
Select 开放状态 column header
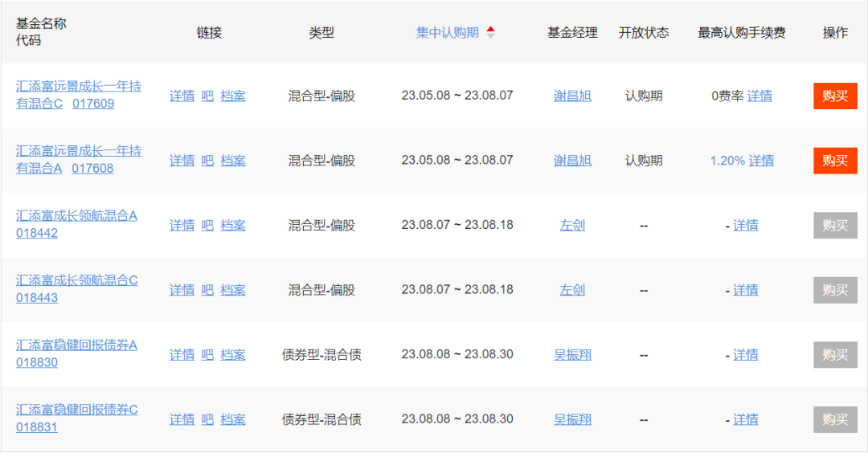643,33
